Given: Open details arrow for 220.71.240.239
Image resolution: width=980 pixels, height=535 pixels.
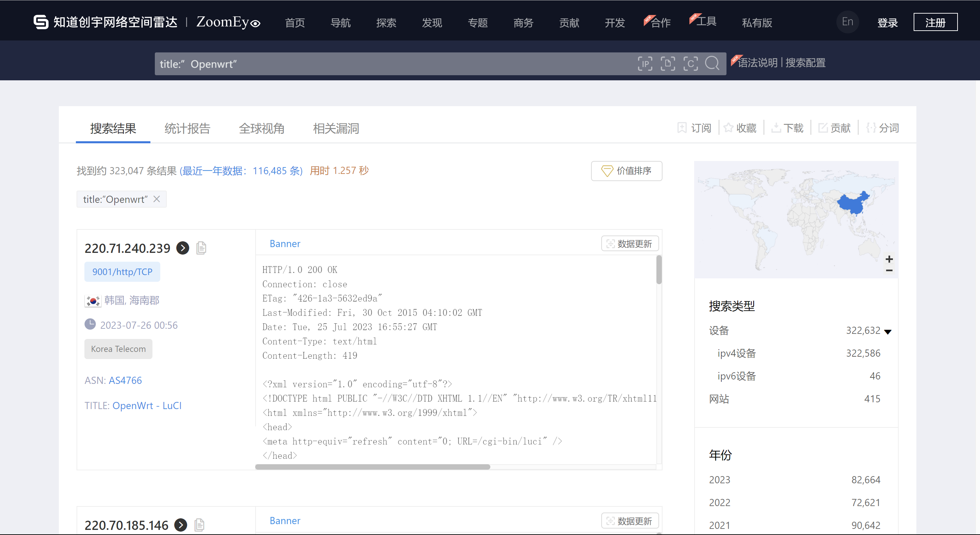Looking at the screenshot, I should 183,248.
